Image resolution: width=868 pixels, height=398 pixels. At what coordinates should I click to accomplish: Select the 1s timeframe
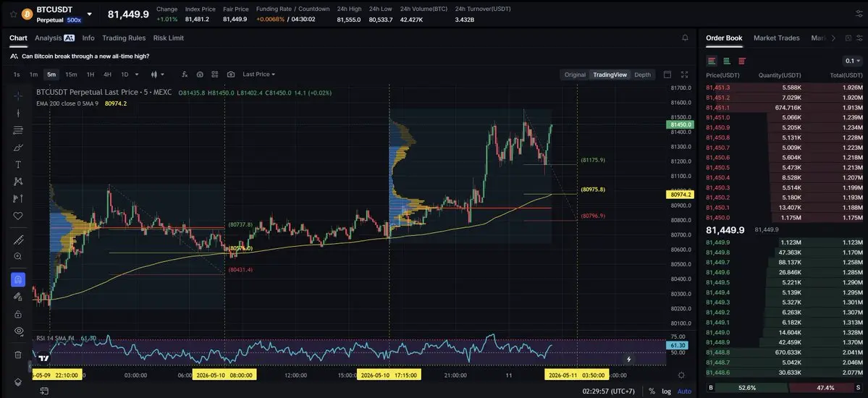point(17,75)
